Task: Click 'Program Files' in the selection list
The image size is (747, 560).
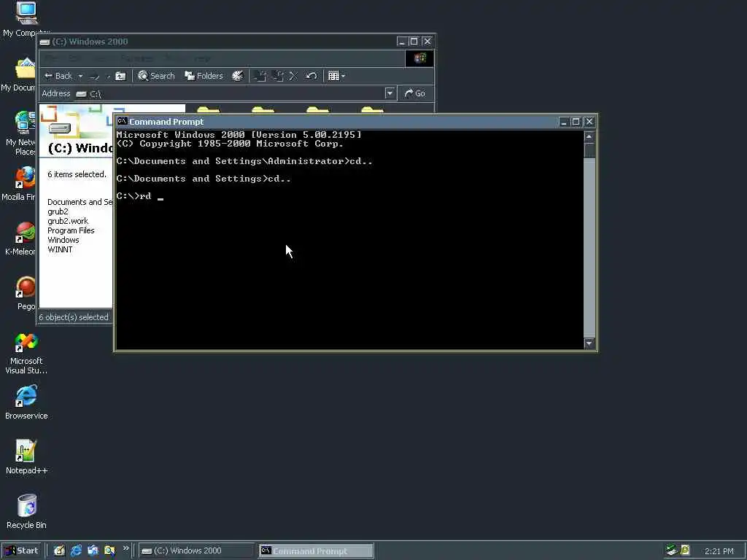Action: tap(71, 230)
